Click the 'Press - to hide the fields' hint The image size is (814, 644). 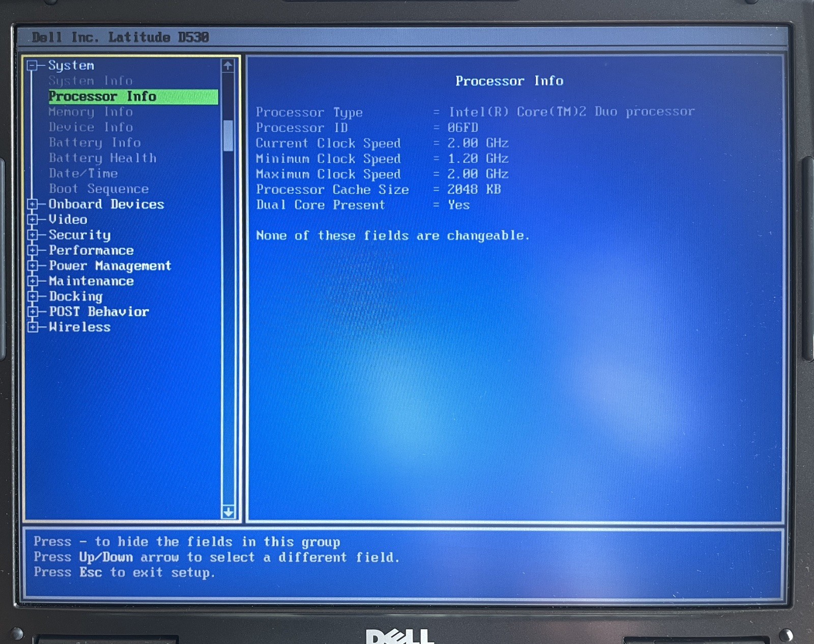coord(187,542)
